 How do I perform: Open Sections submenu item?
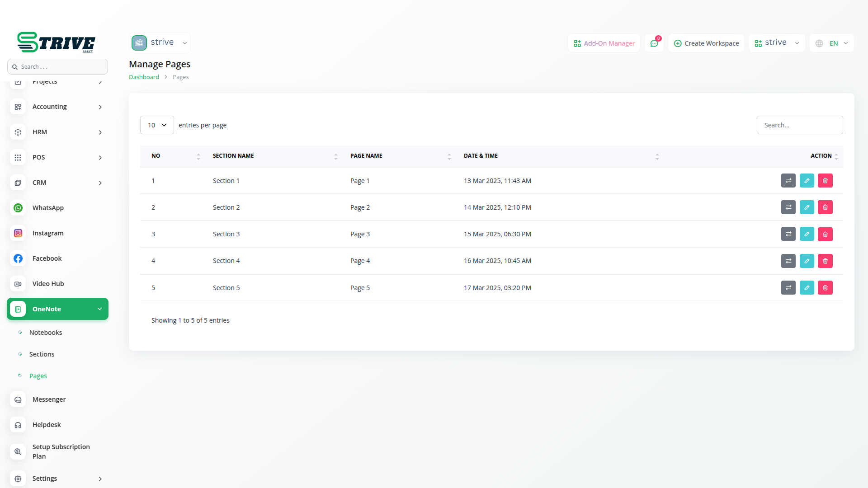pos(42,354)
